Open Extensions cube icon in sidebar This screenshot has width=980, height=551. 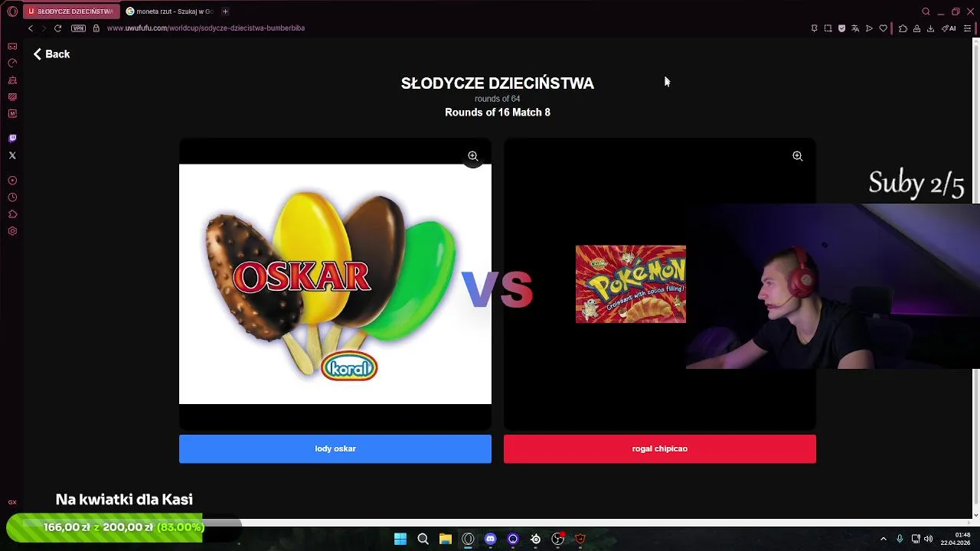point(12,214)
